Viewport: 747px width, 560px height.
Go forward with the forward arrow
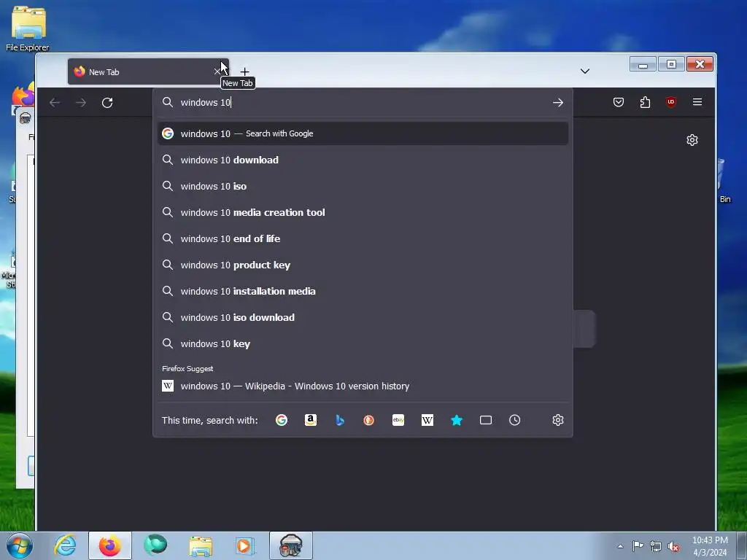point(81,102)
